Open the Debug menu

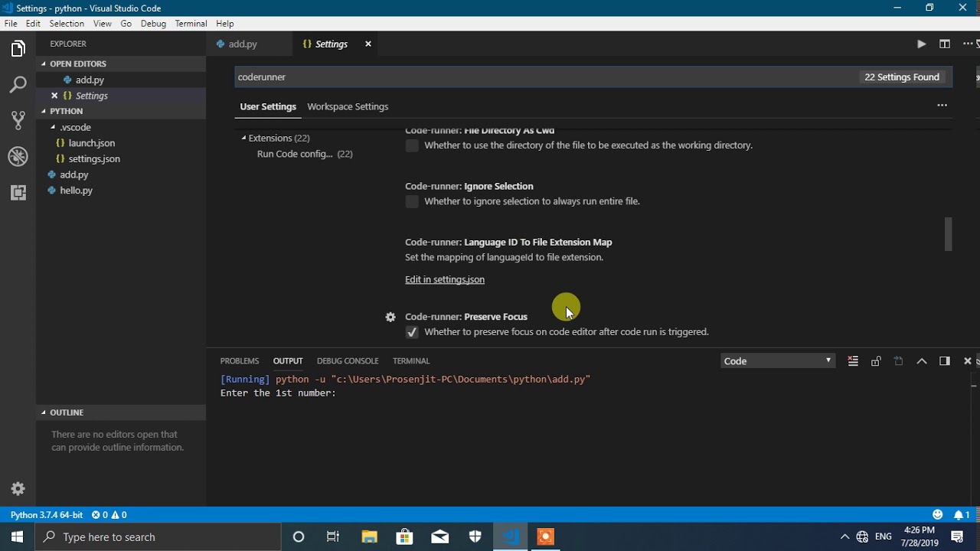153,24
